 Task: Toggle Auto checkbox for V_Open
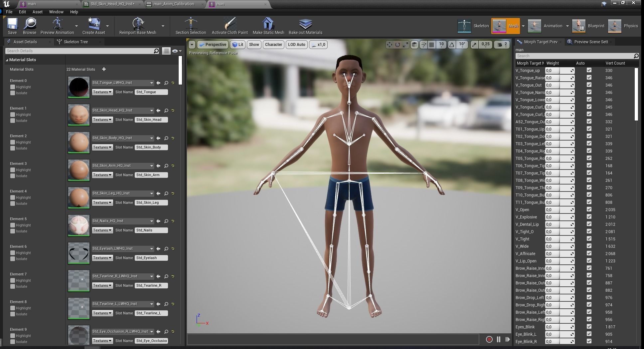[x=589, y=209]
